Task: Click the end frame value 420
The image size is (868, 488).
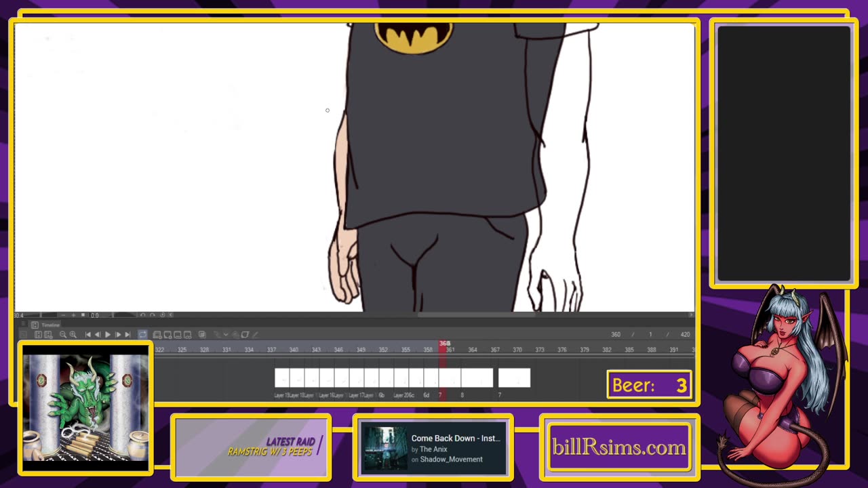Action: (x=685, y=334)
